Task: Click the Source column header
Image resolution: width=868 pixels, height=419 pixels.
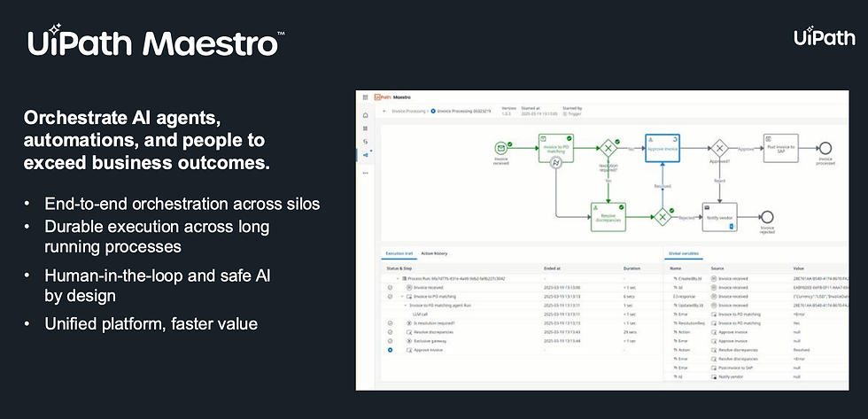Action: [717, 268]
